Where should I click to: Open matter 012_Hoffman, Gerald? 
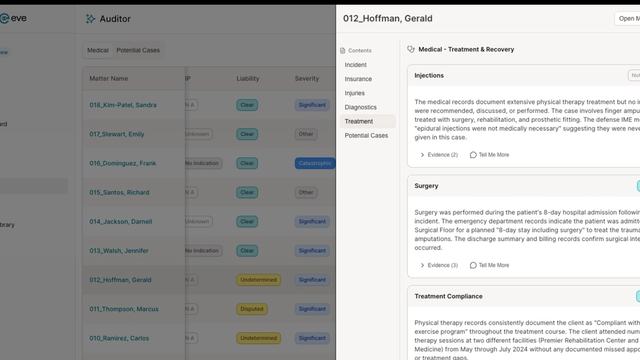(x=120, y=280)
